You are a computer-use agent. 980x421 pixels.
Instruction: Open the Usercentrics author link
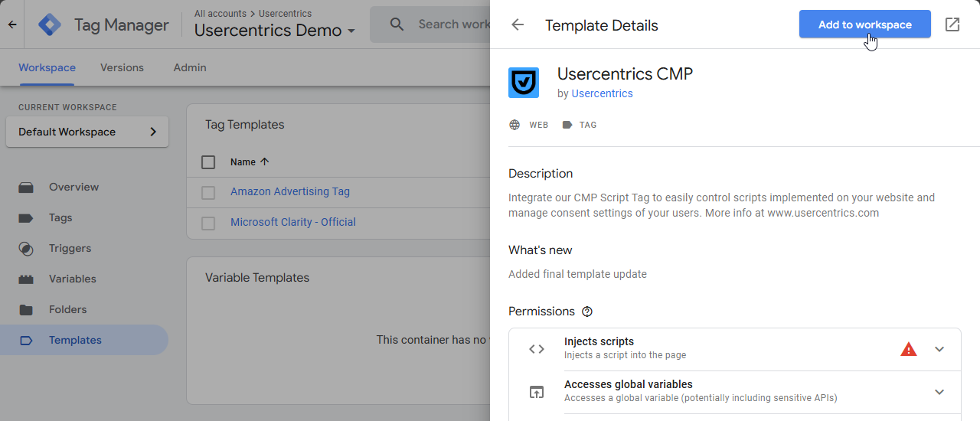[602, 93]
